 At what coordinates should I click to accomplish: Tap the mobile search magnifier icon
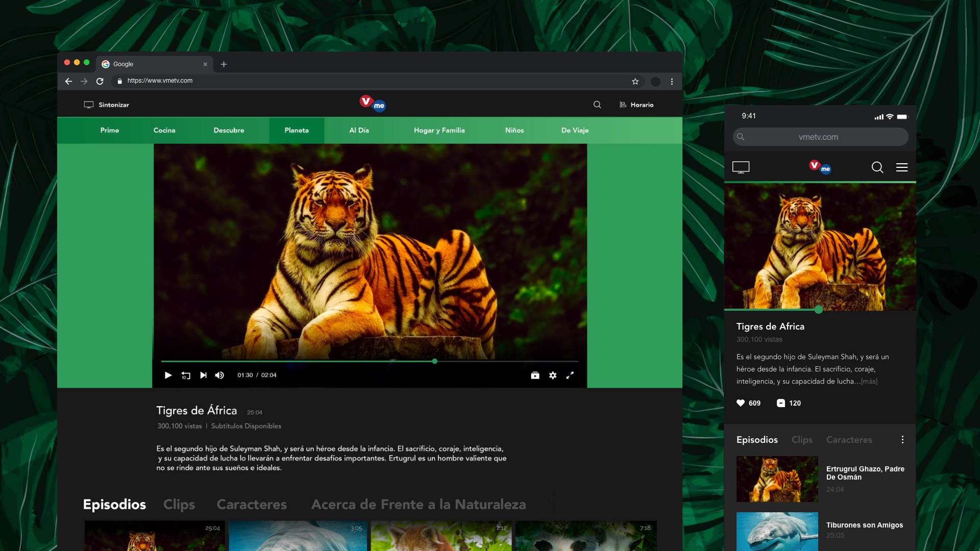pos(877,167)
